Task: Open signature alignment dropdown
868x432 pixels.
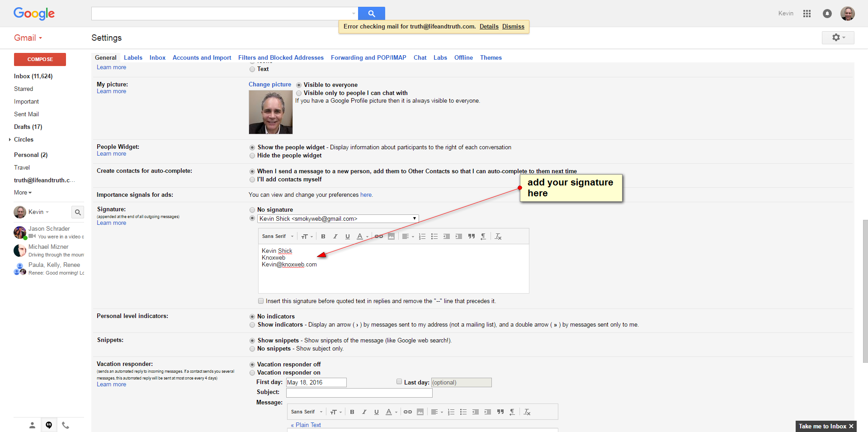Action: (x=408, y=236)
